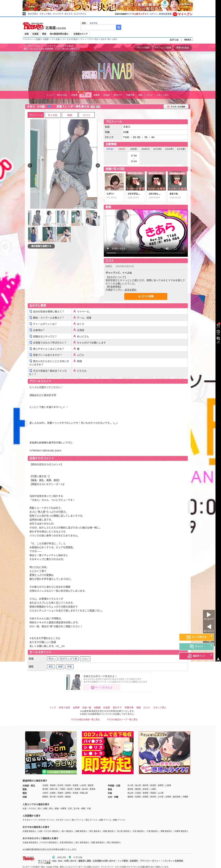
Task: Switch to the 口コミ tab
Action: [87, 115]
